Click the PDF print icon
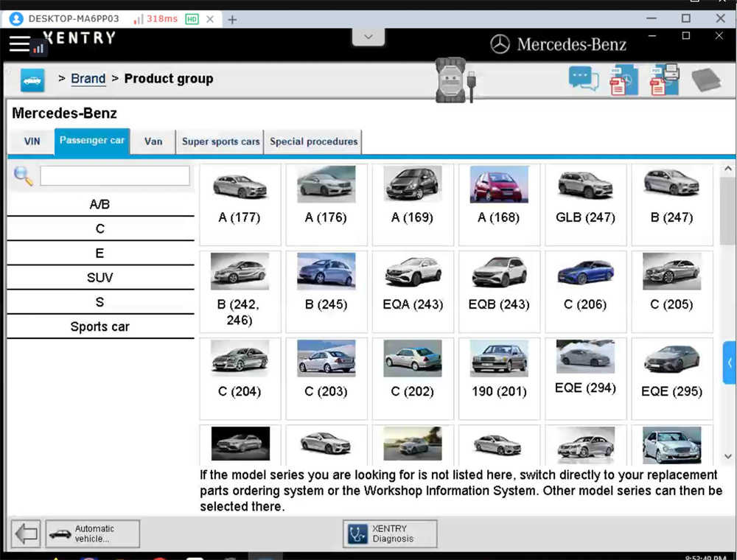Image resolution: width=737 pixels, height=560 pixels. (663, 80)
